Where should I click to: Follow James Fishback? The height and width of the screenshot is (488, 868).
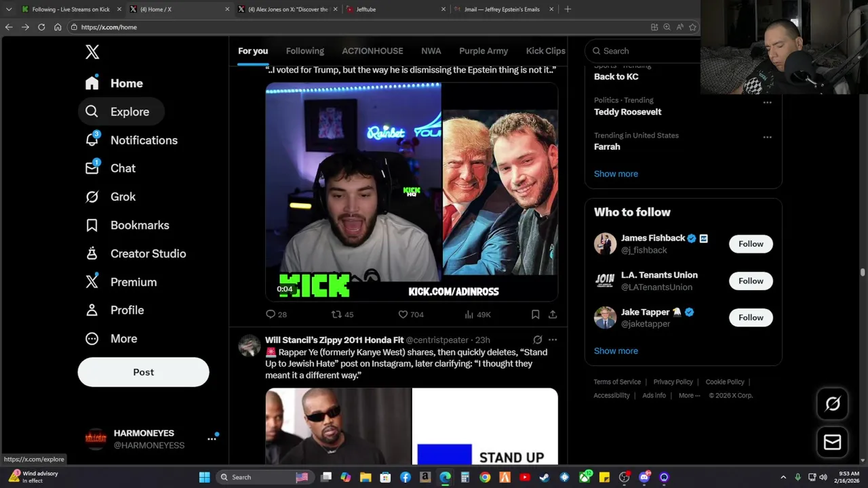[x=751, y=244]
